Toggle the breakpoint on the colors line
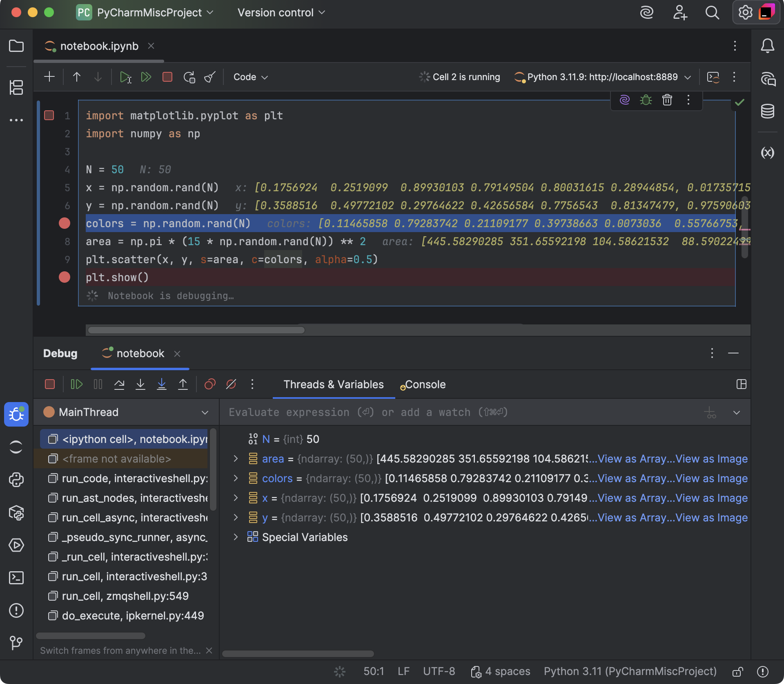Screen dimensions: 784x684 (x=64, y=223)
